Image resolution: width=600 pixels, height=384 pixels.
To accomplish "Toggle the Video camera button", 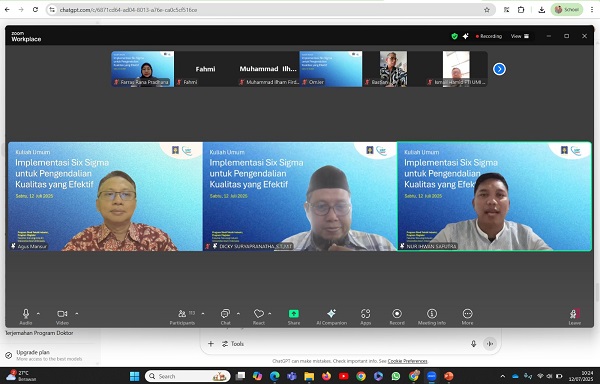I will pyautogui.click(x=62, y=316).
